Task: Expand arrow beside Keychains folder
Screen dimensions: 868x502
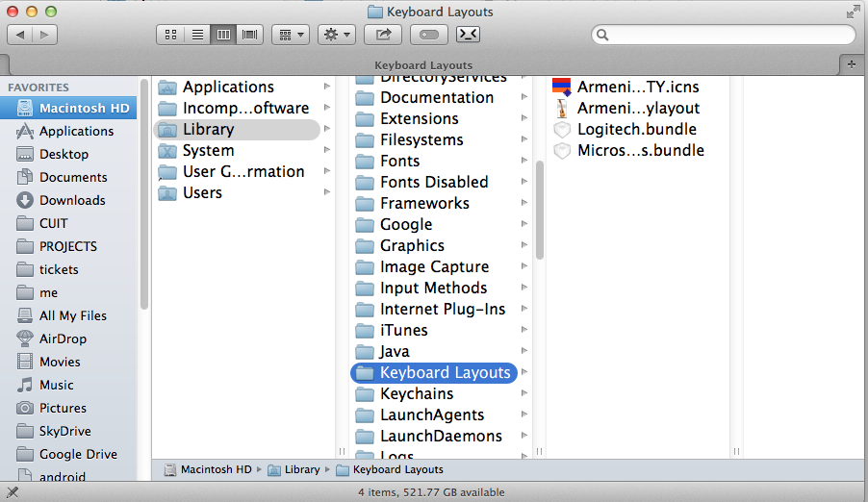Action: pyautogui.click(x=524, y=393)
